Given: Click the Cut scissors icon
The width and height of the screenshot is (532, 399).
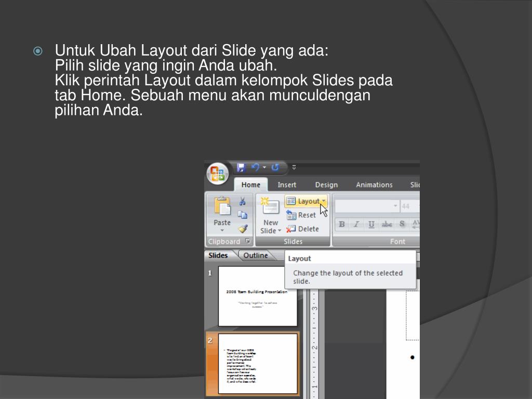Looking at the screenshot, I should click(x=242, y=202).
